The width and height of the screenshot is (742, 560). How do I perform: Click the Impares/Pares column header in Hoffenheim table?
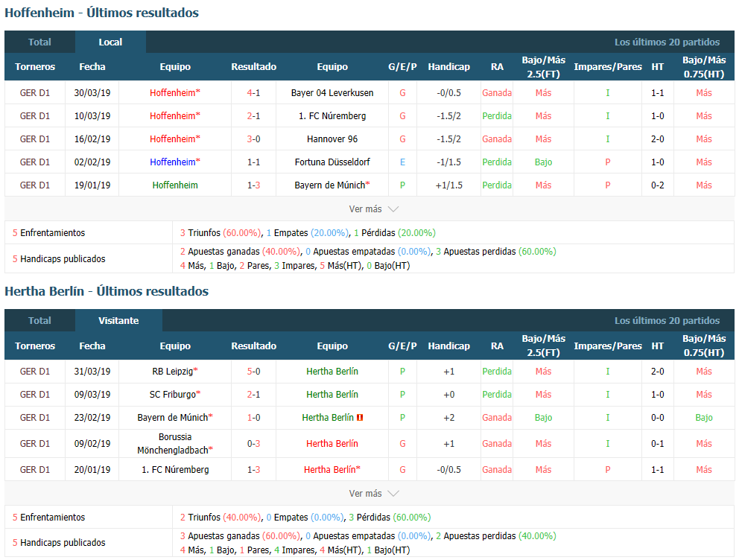click(608, 67)
